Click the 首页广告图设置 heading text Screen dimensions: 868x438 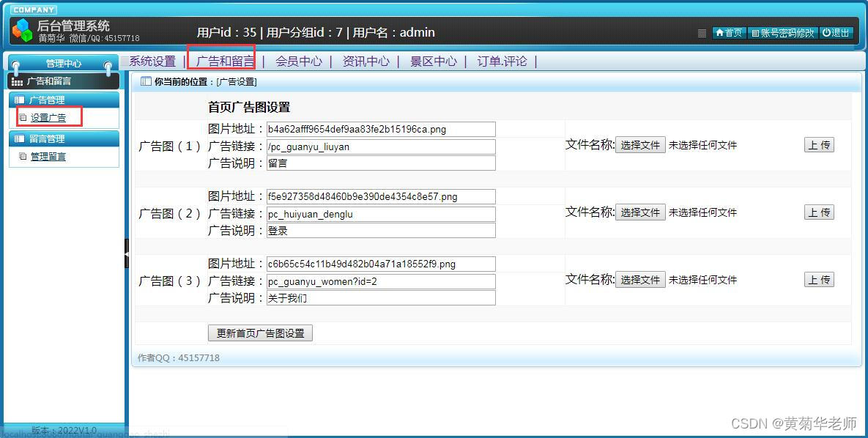tap(249, 107)
